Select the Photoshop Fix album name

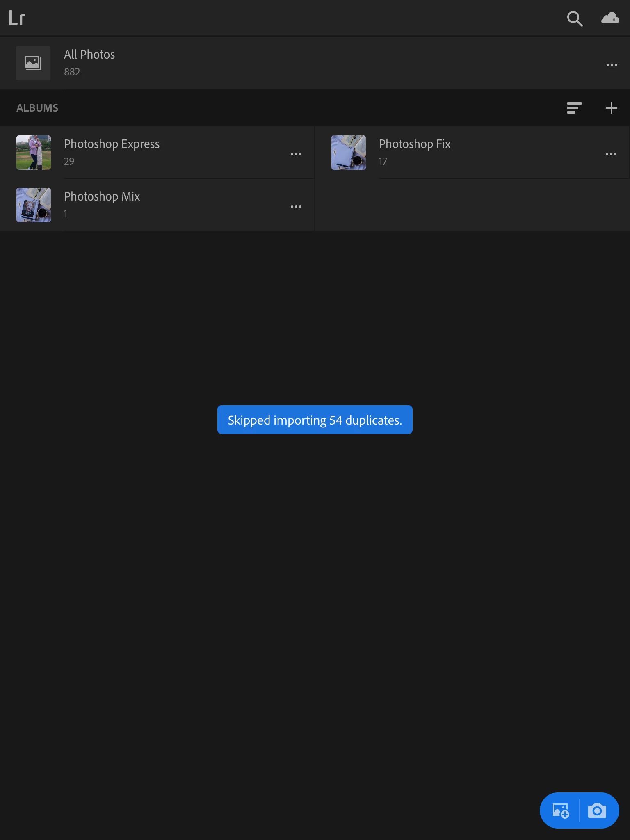(415, 144)
